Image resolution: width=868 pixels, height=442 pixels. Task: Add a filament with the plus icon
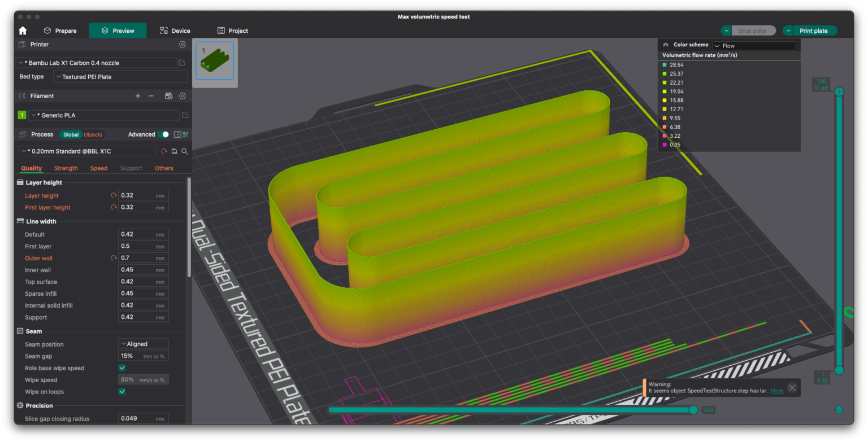pos(138,96)
